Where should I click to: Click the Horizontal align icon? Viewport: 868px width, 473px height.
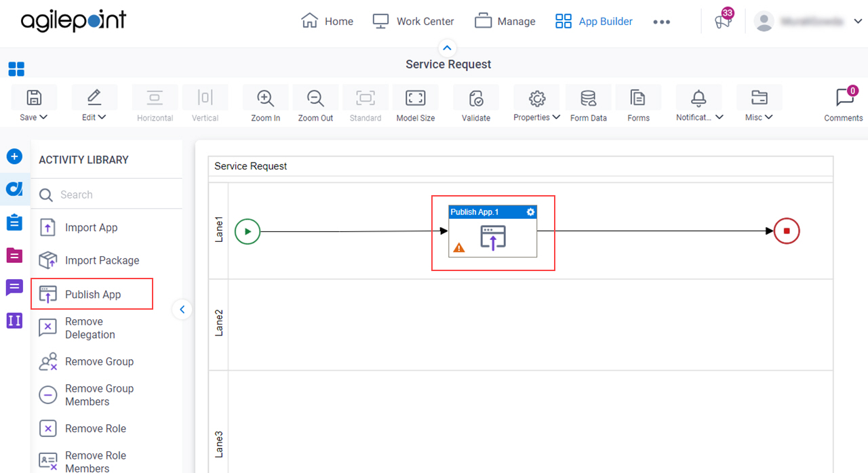tap(155, 98)
